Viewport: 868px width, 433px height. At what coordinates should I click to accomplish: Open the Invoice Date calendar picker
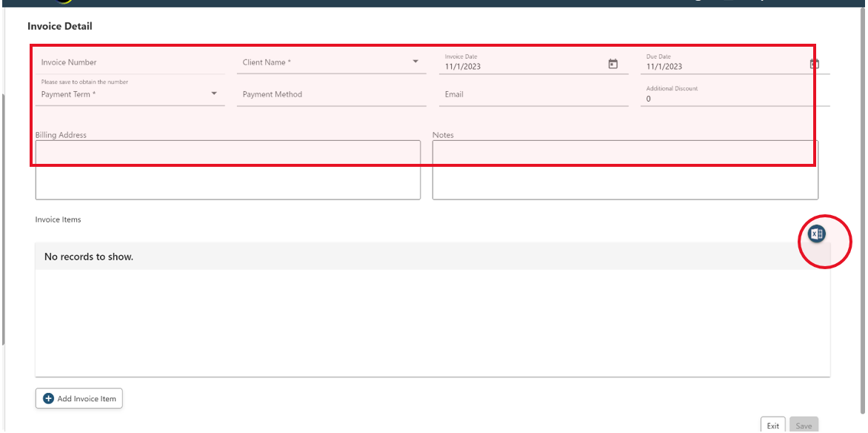[x=613, y=63]
